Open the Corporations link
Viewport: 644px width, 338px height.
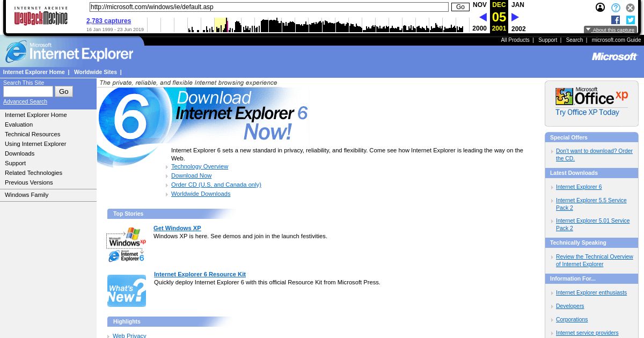coord(572,319)
